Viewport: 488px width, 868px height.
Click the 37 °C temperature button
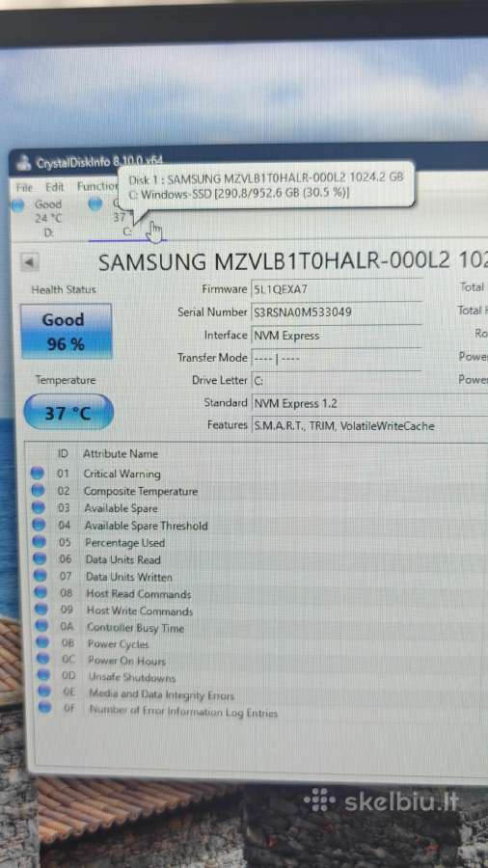click(68, 413)
